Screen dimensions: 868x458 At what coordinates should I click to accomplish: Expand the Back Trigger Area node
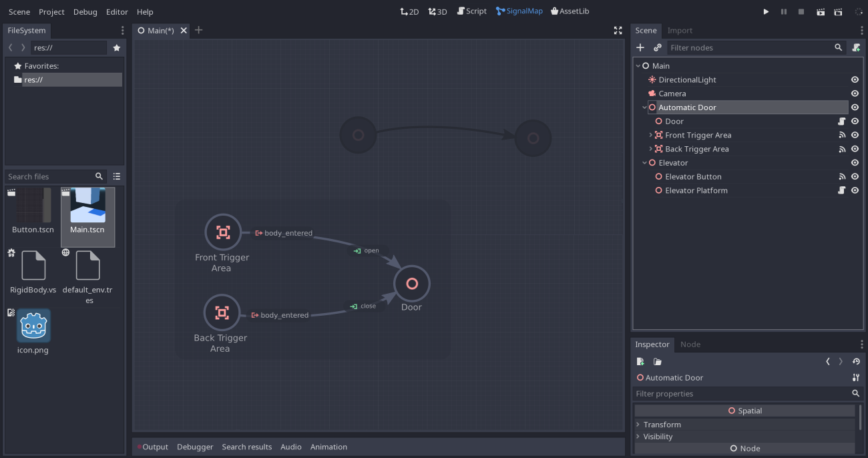pos(651,149)
